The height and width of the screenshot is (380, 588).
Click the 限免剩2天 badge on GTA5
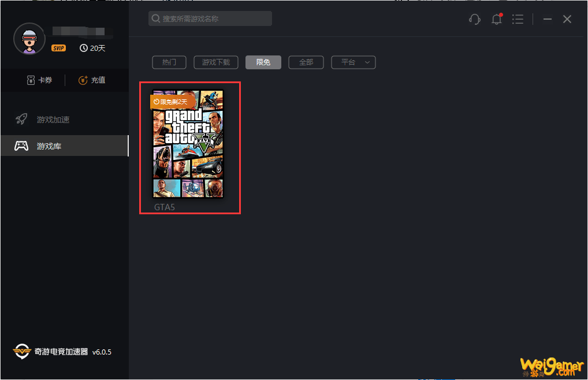click(172, 102)
